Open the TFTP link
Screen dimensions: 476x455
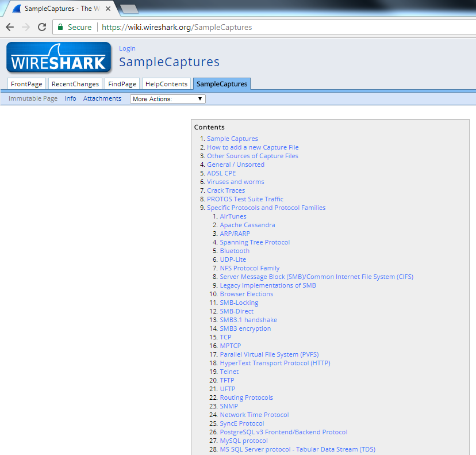pyautogui.click(x=227, y=380)
